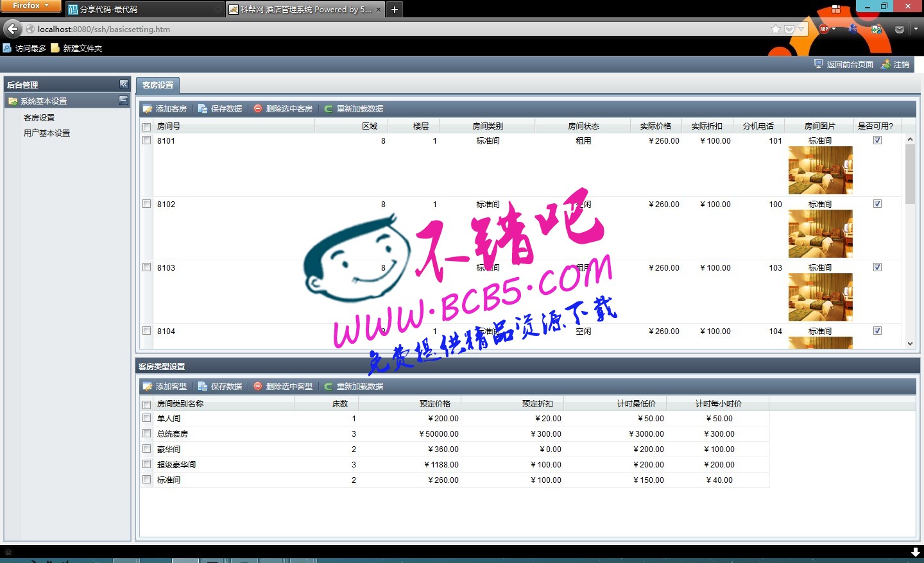The image size is (924, 563).
Task: Check the box beside 总统套房
Action: pyautogui.click(x=147, y=434)
